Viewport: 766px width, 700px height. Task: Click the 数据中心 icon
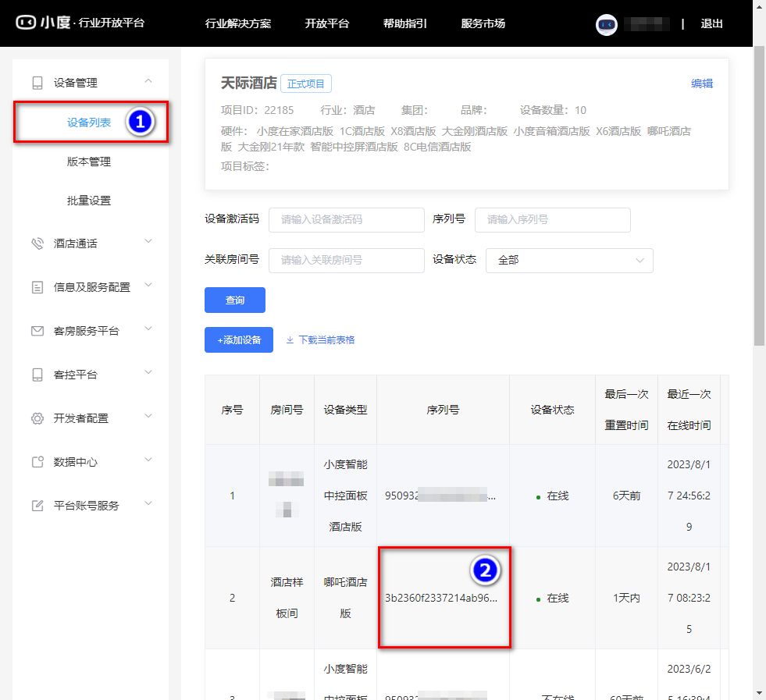tap(37, 462)
